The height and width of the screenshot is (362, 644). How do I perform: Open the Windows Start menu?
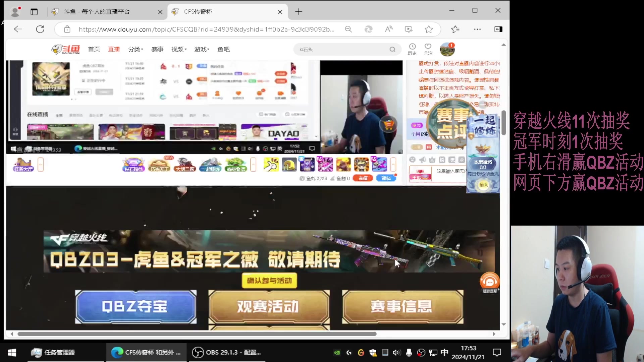(12, 353)
